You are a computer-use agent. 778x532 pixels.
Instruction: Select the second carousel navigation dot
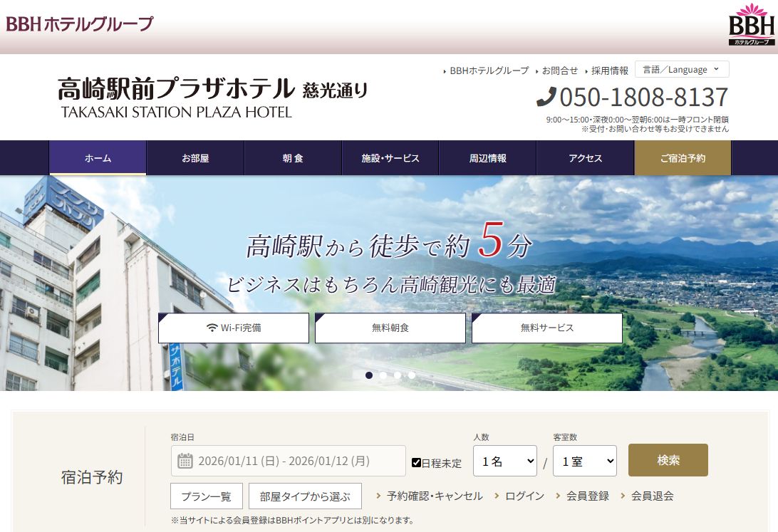[x=383, y=375]
